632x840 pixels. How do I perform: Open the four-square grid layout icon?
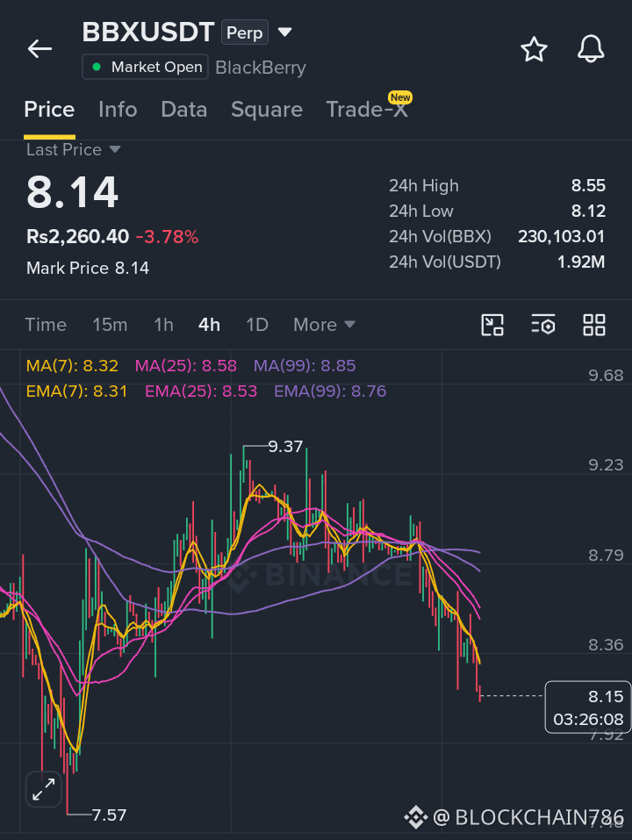(x=594, y=325)
